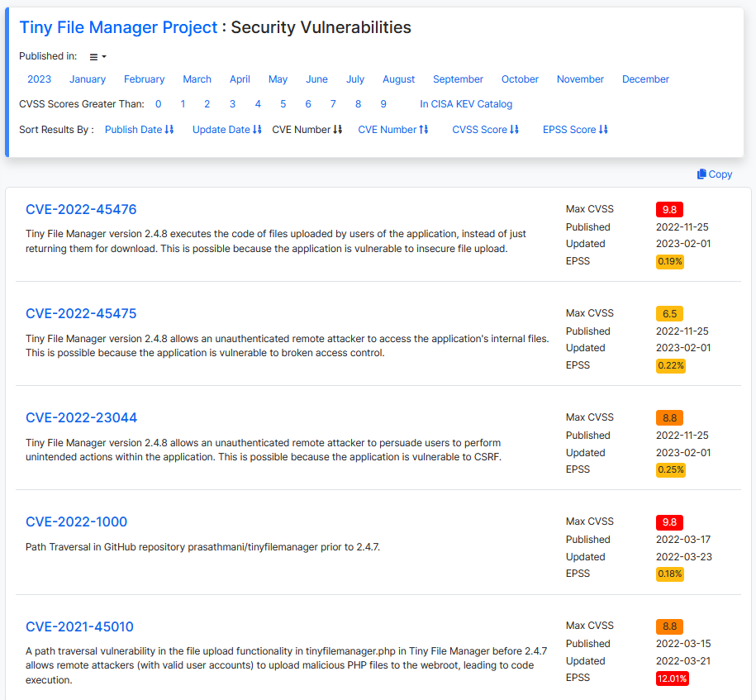Click the Security Vulnerabilities page heading
Viewport: 756px width, 700px height.
coord(321,27)
